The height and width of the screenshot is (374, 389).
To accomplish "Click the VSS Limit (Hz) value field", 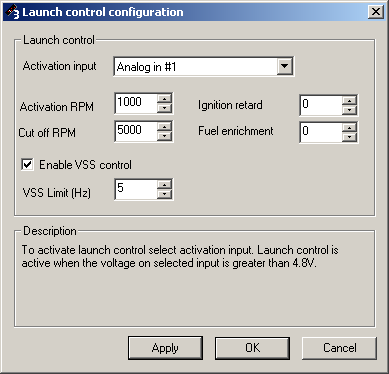I will [136, 189].
